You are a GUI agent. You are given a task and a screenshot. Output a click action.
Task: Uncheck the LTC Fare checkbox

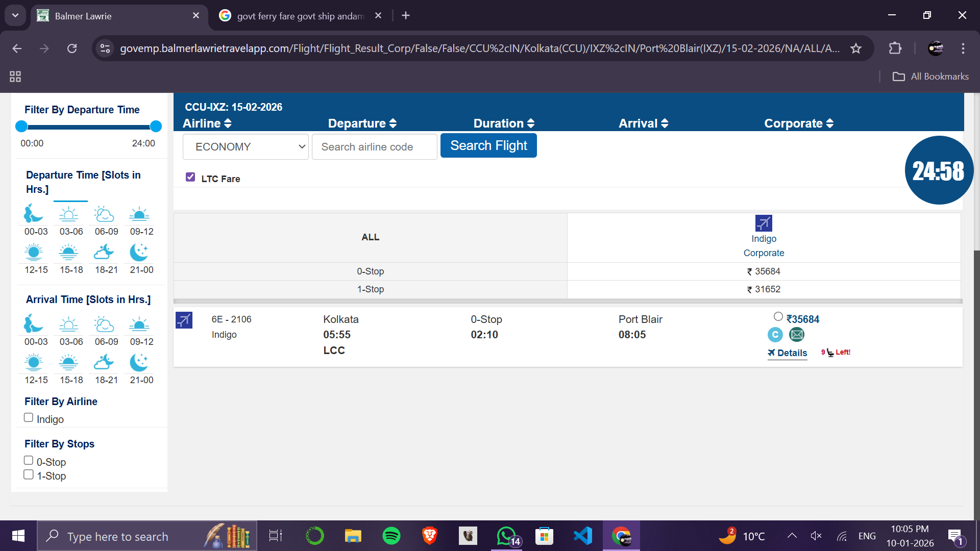click(x=190, y=177)
